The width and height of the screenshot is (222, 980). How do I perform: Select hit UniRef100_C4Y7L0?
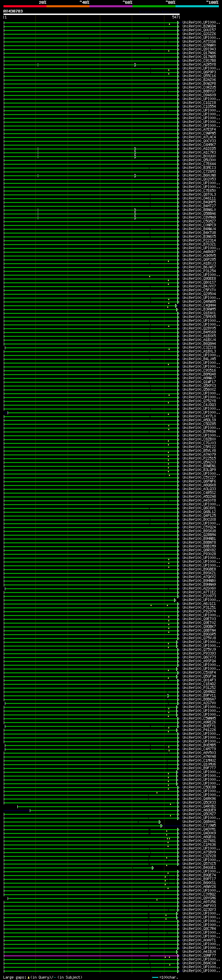[x=199, y=416]
